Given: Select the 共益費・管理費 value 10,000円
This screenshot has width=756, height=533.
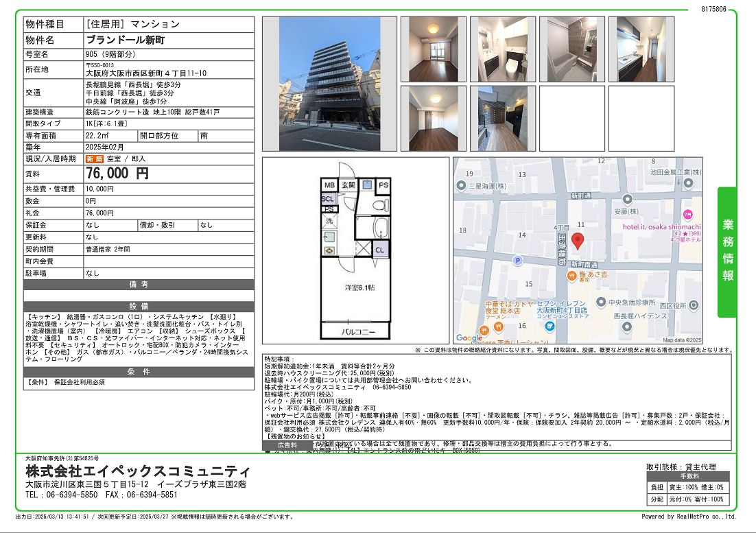Looking at the screenshot, I should tap(99, 189).
